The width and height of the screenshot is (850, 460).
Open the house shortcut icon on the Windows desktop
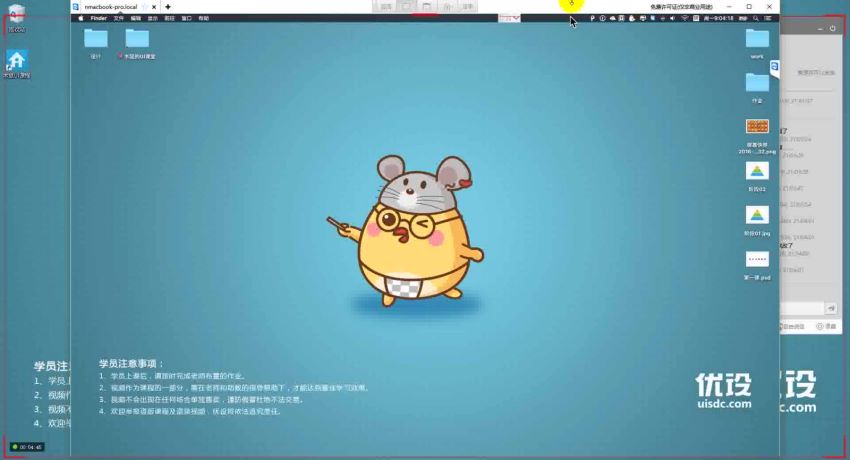coord(16,64)
